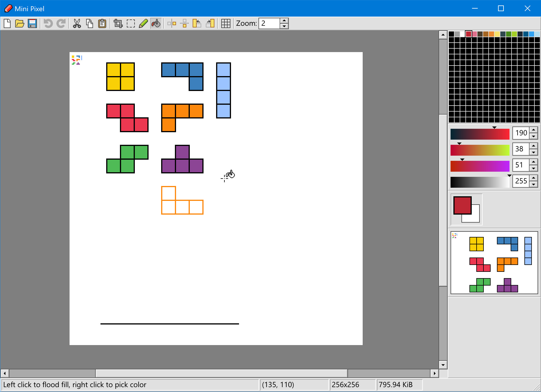Screen dimensions: 541x392
Task: Increase the alpha value of 255
Action: (x=534, y=178)
